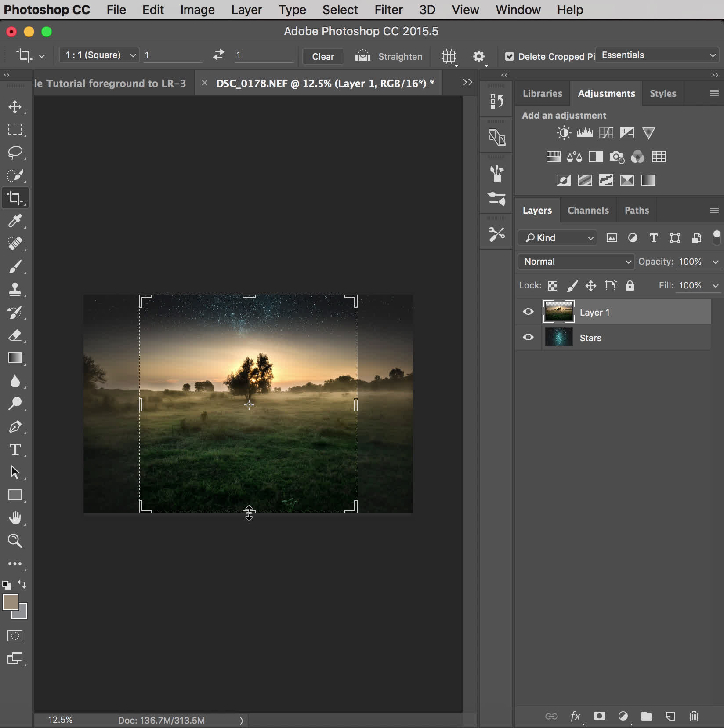Choose the Horizontal Type tool
This screenshot has height=728, width=724.
[15, 449]
